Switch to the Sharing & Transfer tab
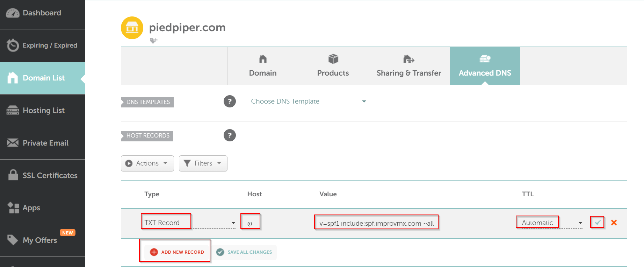 [x=408, y=66]
